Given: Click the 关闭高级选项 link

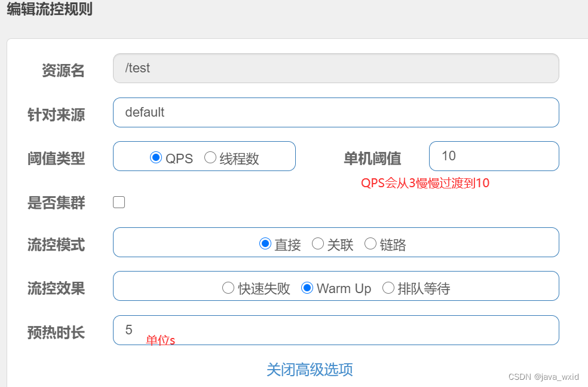Looking at the screenshot, I should (309, 370).
